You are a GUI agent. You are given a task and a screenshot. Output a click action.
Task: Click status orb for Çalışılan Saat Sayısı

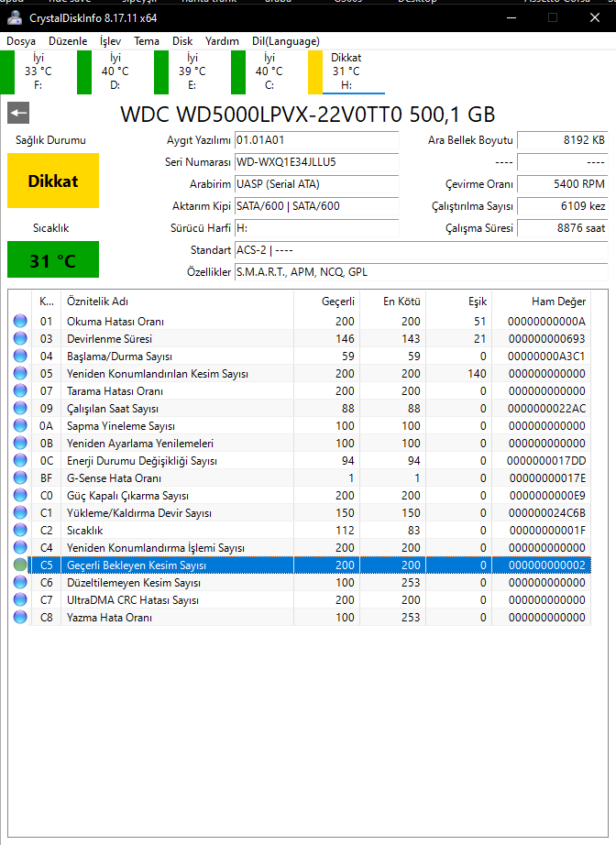tap(20, 409)
